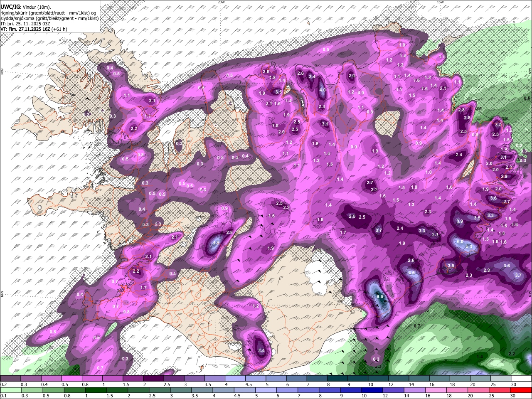
Task: Click the '4.9' precipitation value on the map
Action: pyautogui.click(x=216, y=244)
